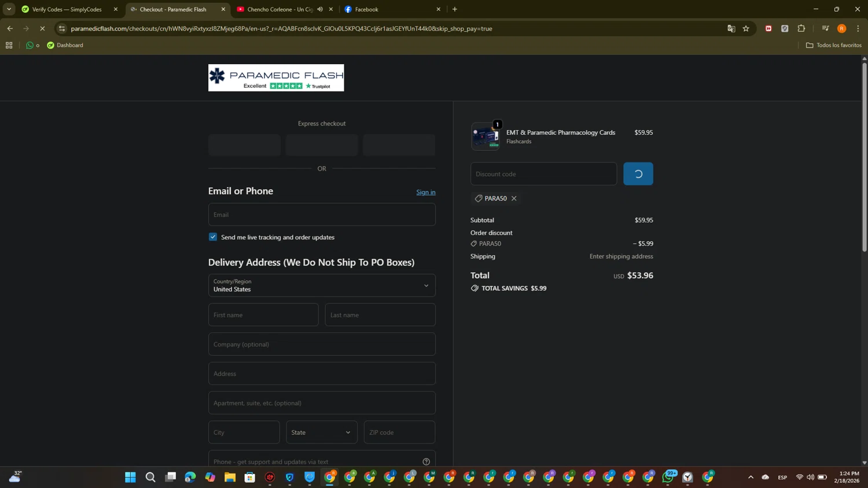Click the EMT & Paramedic Pharmacology Cards title

pos(561,132)
